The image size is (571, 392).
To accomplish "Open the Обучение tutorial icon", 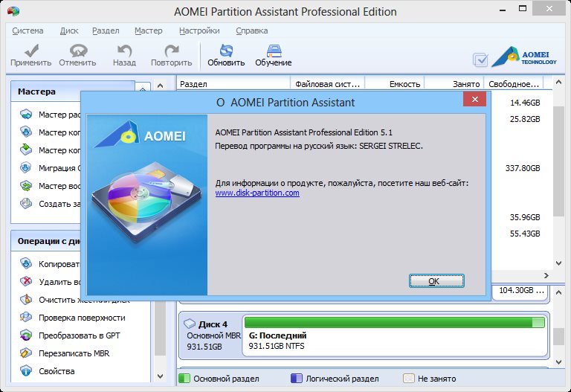I will [274, 51].
